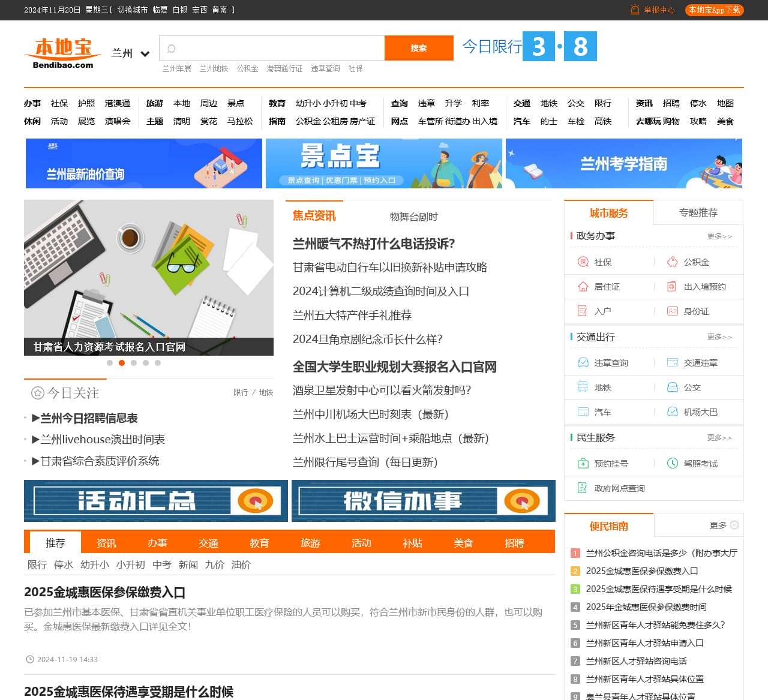This screenshot has height=700, width=768.
Task: Open 兰州今日招聘信息表 link
Action: pos(88,418)
